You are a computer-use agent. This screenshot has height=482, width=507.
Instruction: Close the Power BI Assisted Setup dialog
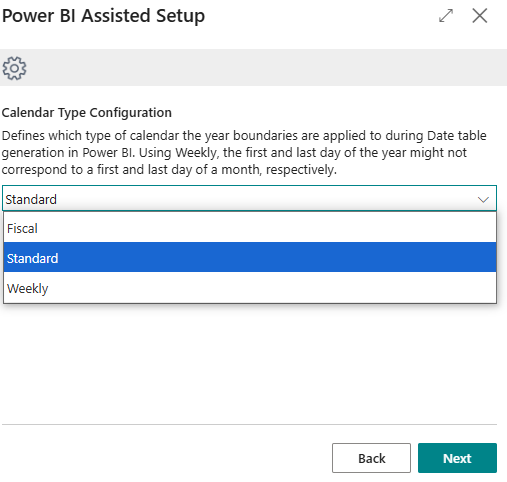pos(480,16)
